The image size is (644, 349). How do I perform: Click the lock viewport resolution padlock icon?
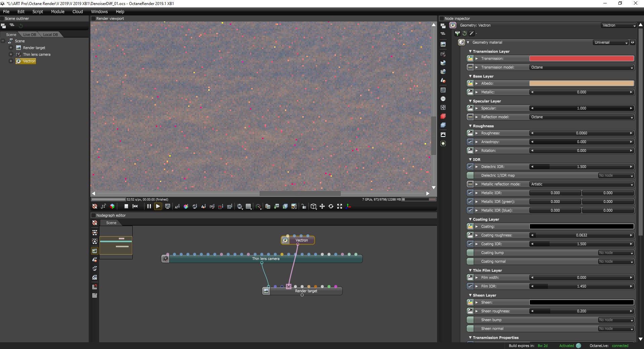tap(303, 207)
